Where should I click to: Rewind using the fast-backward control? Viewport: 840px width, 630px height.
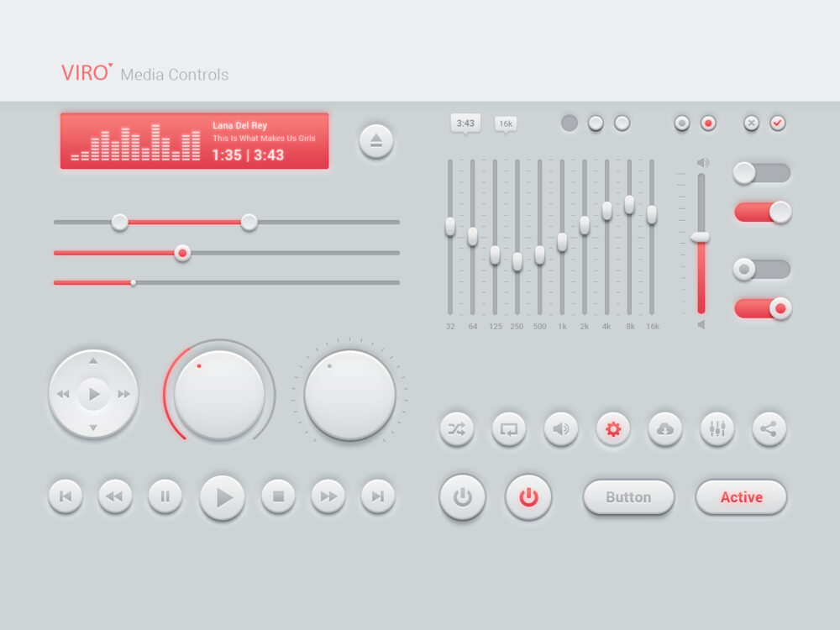[x=115, y=496]
